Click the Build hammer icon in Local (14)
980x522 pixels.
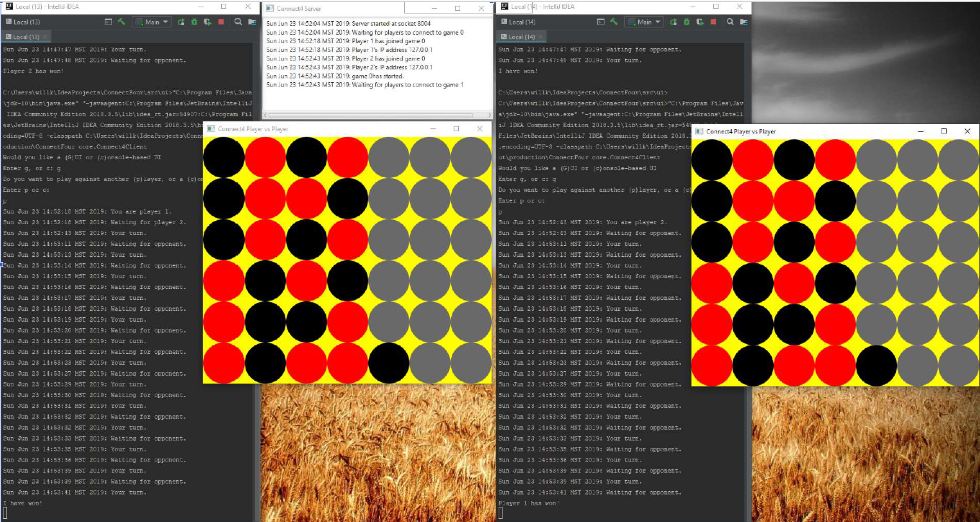614,22
